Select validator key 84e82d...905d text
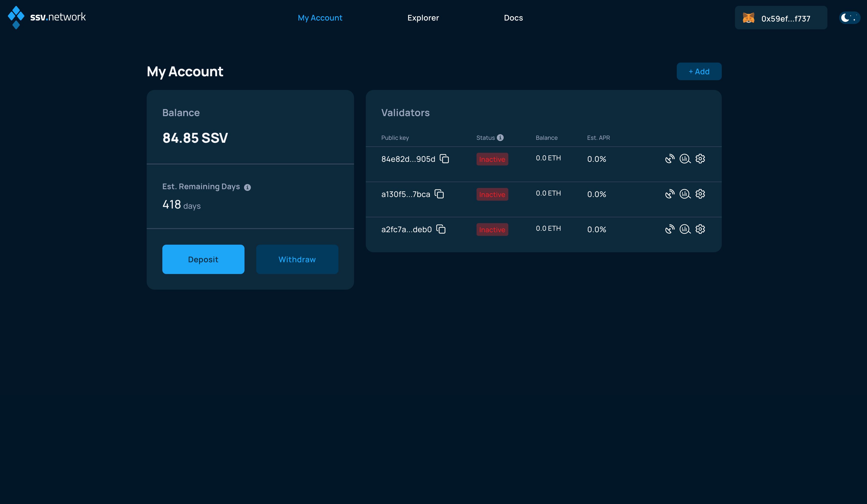Image resolution: width=867 pixels, height=504 pixels. point(408,159)
